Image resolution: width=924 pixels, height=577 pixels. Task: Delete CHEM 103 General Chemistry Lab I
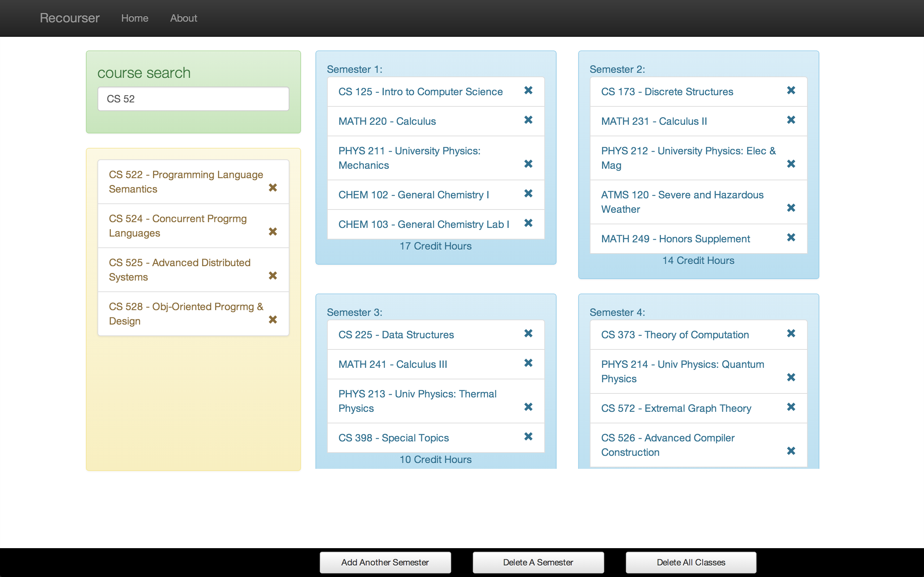point(528,223)
